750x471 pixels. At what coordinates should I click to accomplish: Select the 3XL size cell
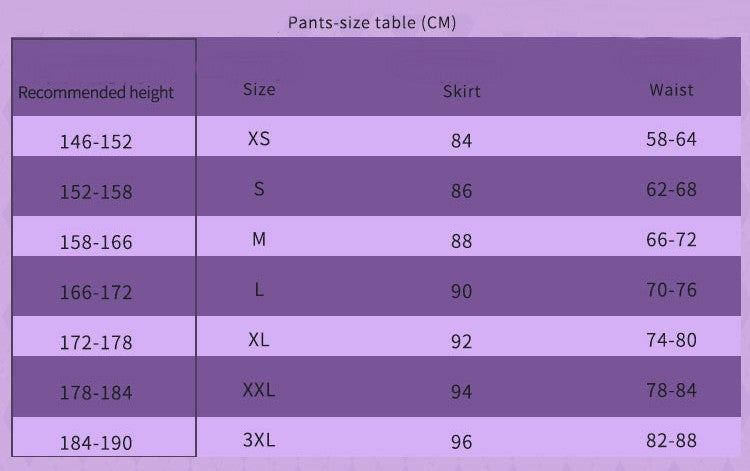coord(258,440)
